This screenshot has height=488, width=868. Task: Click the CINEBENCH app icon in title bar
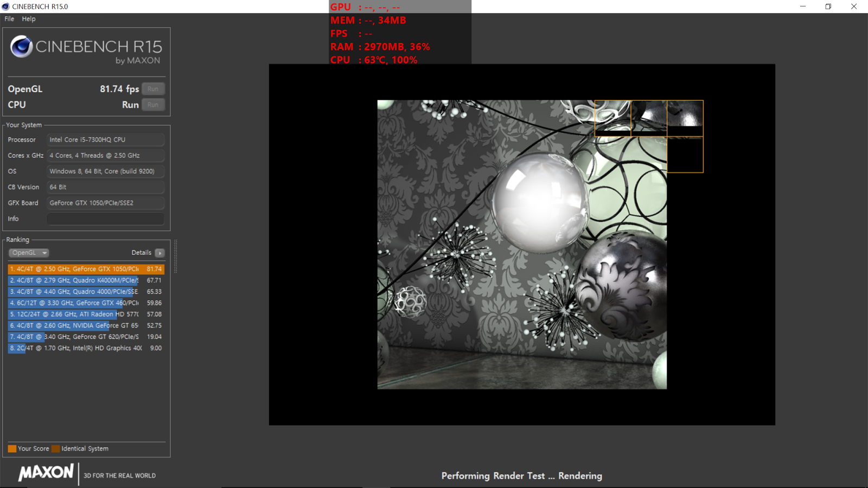6,7
